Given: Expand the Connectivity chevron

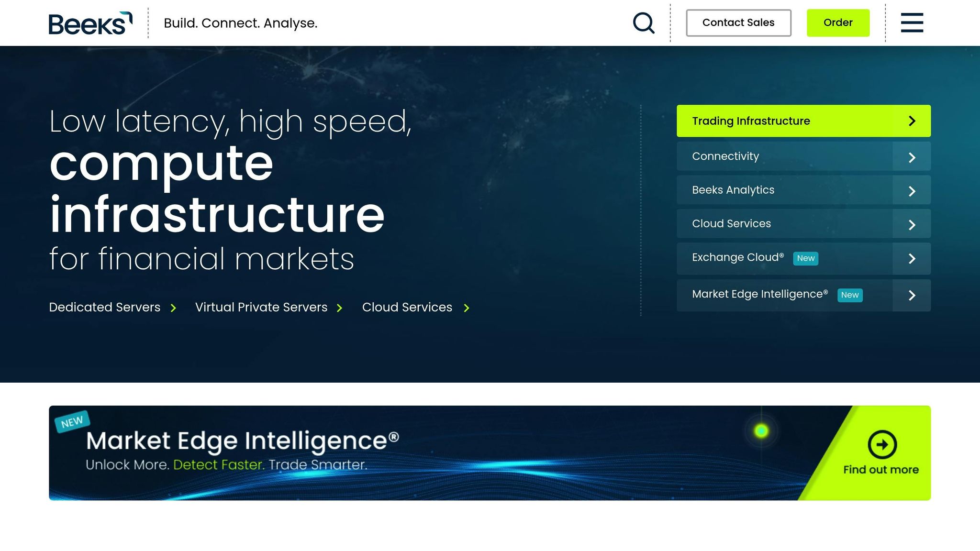Looking at the screenshot, I should [x=912, y=157].
